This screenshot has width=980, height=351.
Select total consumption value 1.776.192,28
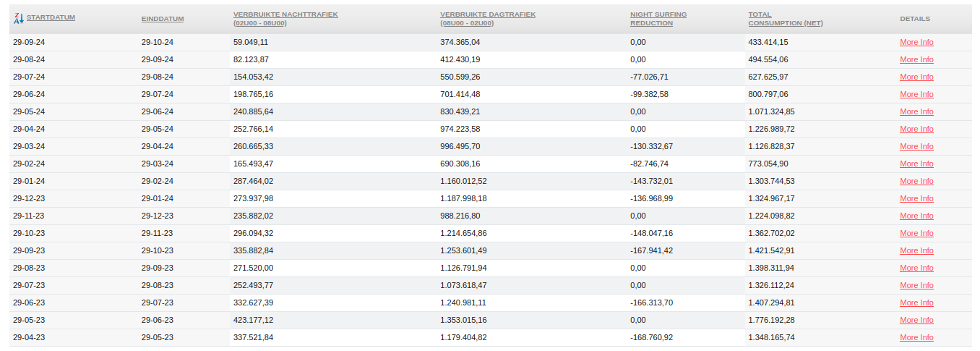tap(771, 320)
